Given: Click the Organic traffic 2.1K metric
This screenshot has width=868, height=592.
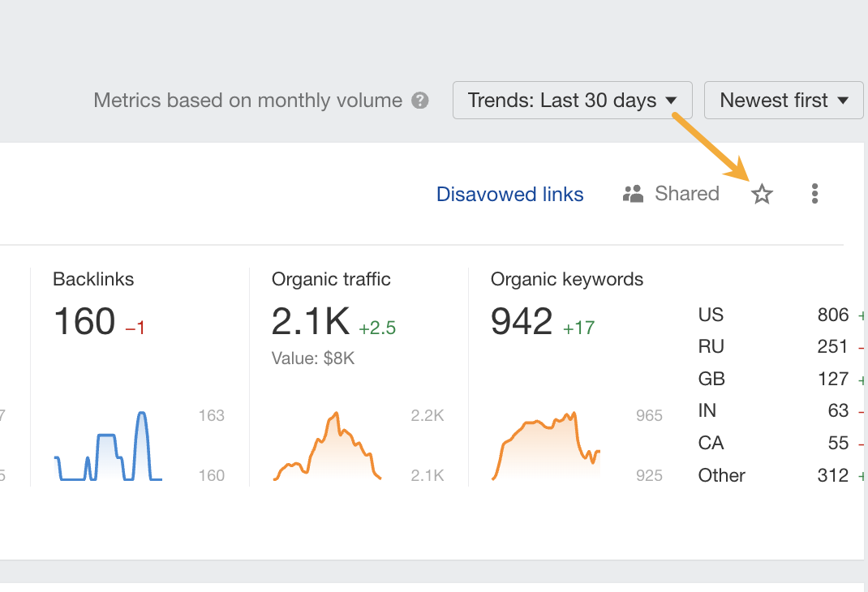Looking at the screenshot, I should 309,321.
